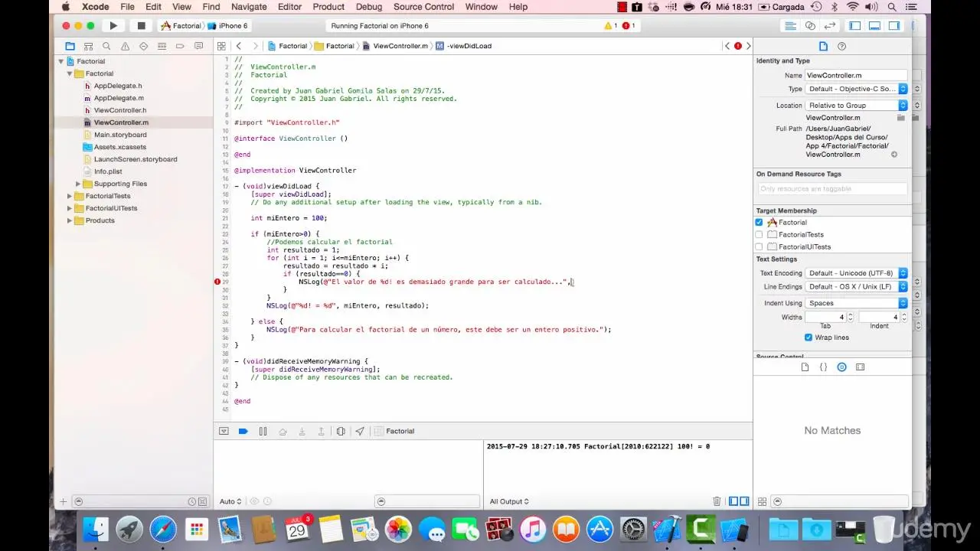This screenshot has width=980, height=551.
Task: Expand the Products group
Action: [68, 220]
